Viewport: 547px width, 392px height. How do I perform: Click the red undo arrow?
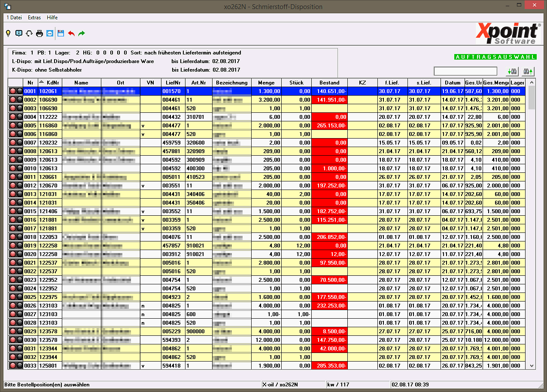click(x=71, y=33)
